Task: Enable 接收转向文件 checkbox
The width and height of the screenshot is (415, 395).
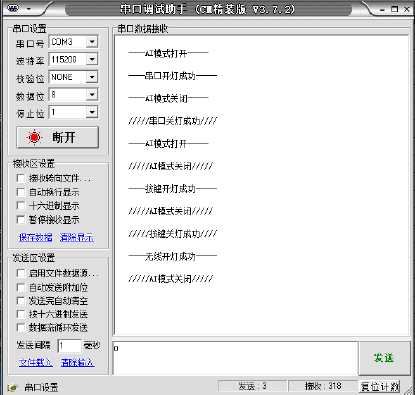Action: coord(21,178)
